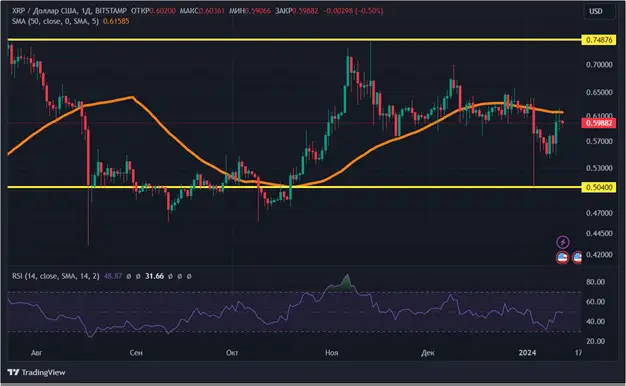The height and width of the screenshot is (386, 626).
Task: Click the 0.44500 price axis label
Action: coord(599,233)
